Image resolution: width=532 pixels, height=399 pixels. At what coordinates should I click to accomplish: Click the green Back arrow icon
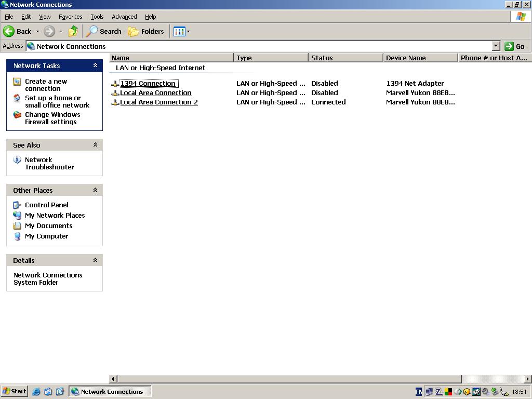pos(9,32)
